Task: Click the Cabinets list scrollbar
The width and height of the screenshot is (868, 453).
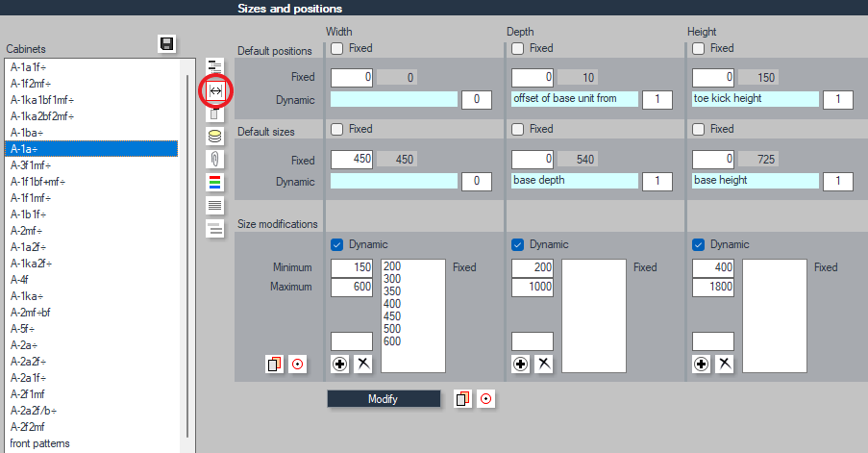Action: [x=187, y=256]
